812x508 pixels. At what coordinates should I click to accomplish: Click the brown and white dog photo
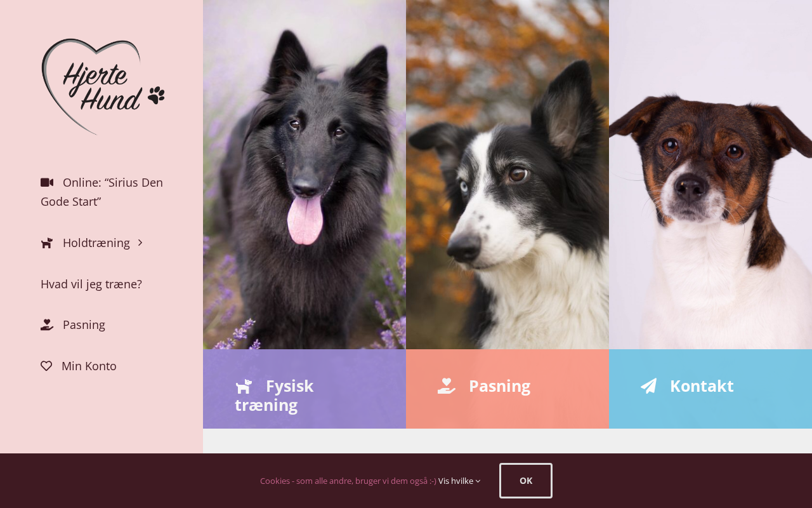(710, 175)
